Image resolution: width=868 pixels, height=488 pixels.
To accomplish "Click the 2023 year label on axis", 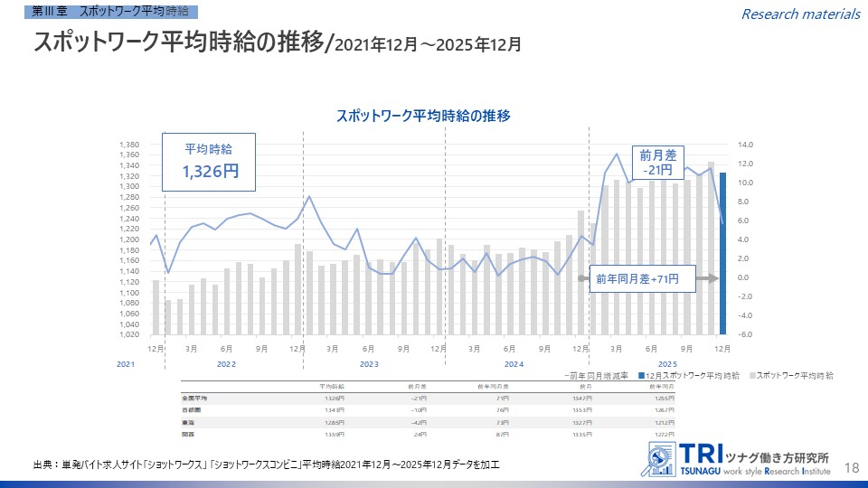I will (x=369, y=363).
